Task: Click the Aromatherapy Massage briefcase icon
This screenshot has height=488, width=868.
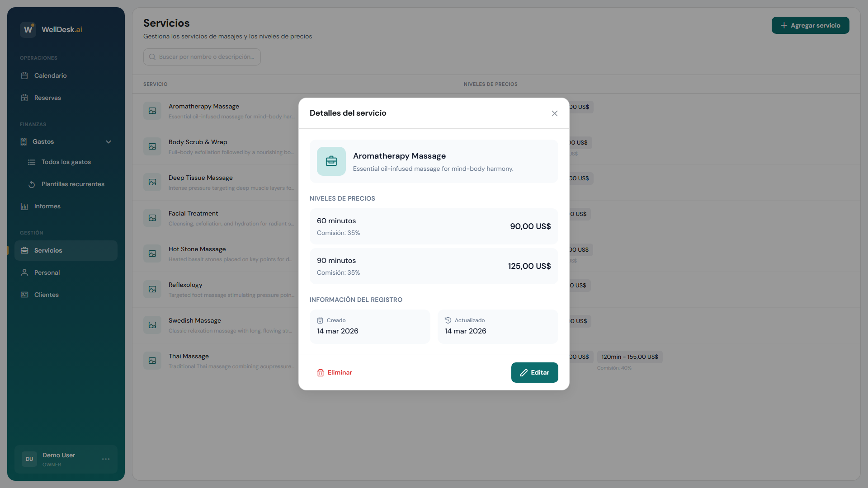Action: click(x=331, y=161)
